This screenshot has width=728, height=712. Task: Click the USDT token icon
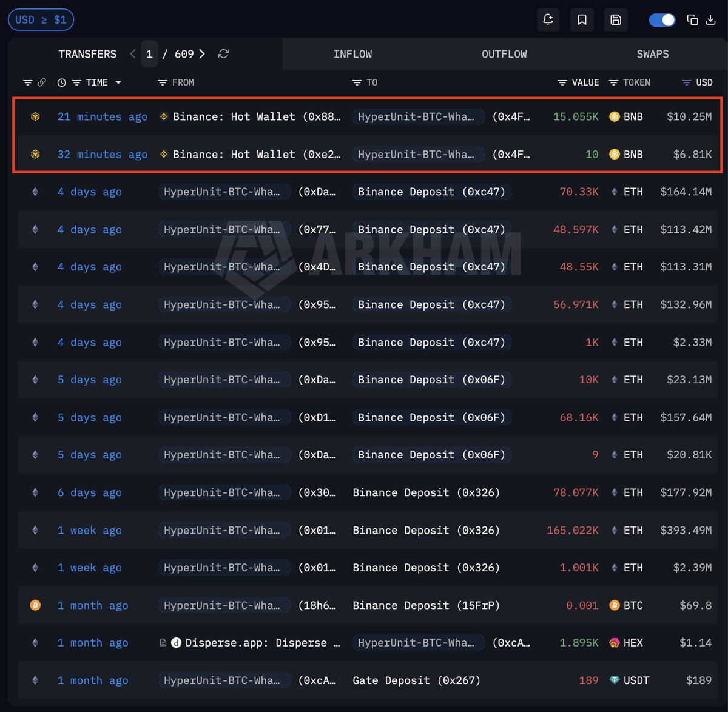pos(615,680)
